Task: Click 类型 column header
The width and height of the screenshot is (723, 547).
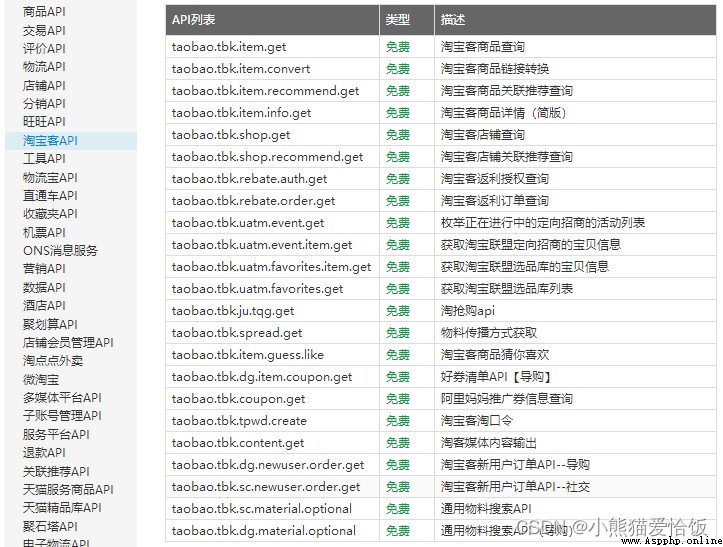Action: tap(397, 20)
